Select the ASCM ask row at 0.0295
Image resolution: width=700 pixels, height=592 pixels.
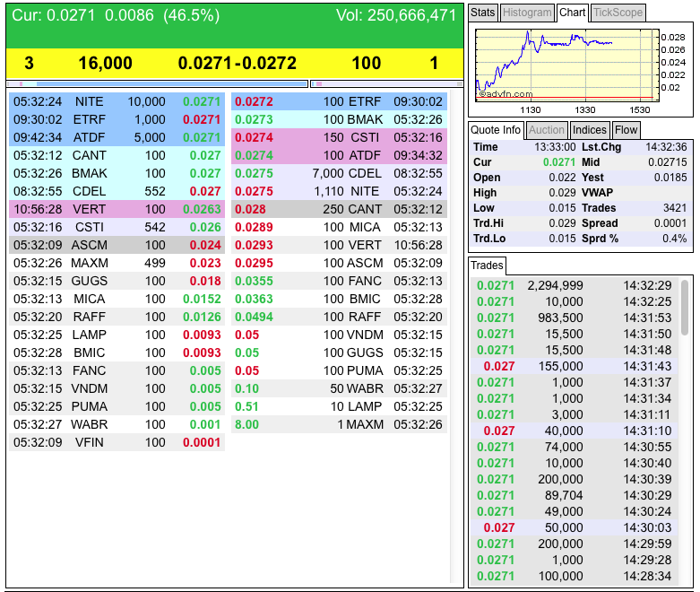(339, 263)
